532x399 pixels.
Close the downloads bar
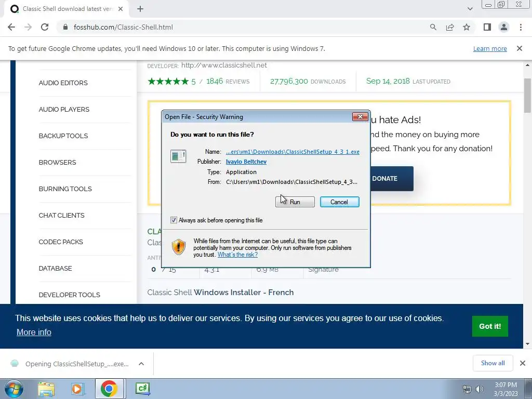pyautogui.click(x=523, y=363)
